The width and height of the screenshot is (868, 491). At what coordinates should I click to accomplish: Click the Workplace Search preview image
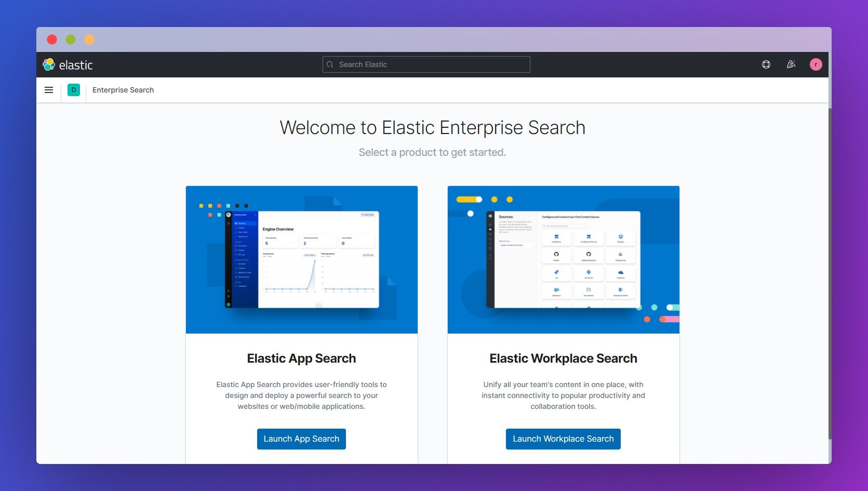pos(564,260)
